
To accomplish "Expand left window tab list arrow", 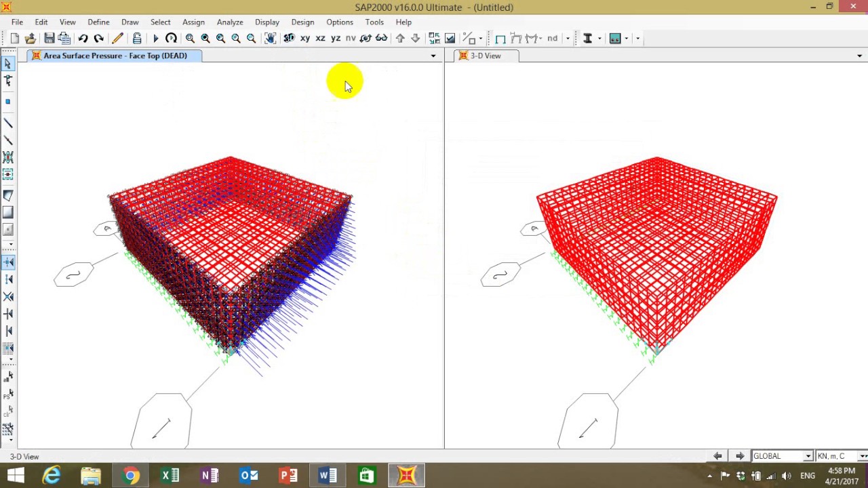I will tap(433, 56).
